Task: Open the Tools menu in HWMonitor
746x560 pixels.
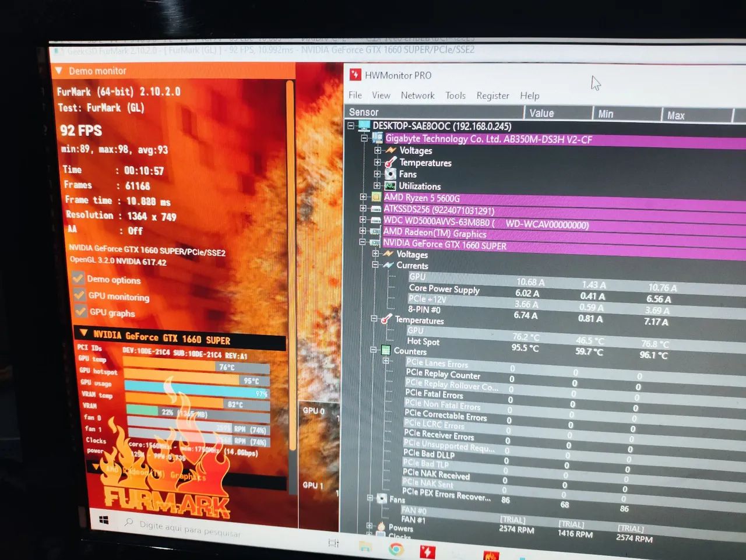Action: pos(456,96)
